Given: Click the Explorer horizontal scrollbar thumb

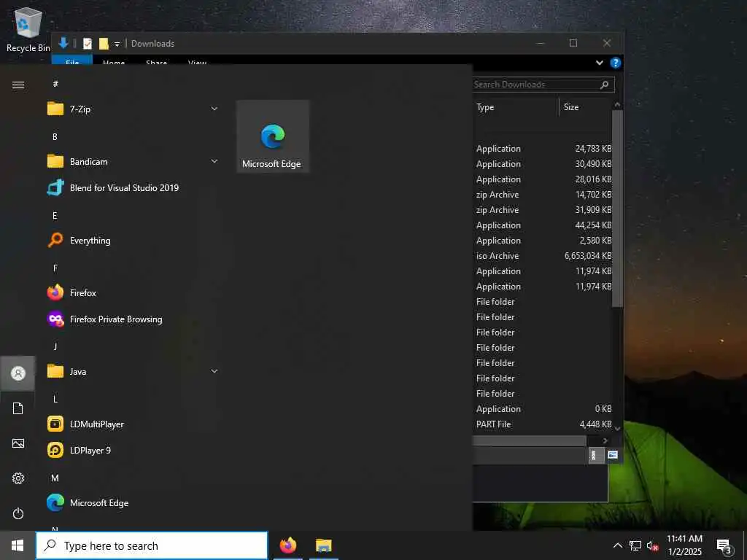Looking at the screenshot, I should [529, 440].
